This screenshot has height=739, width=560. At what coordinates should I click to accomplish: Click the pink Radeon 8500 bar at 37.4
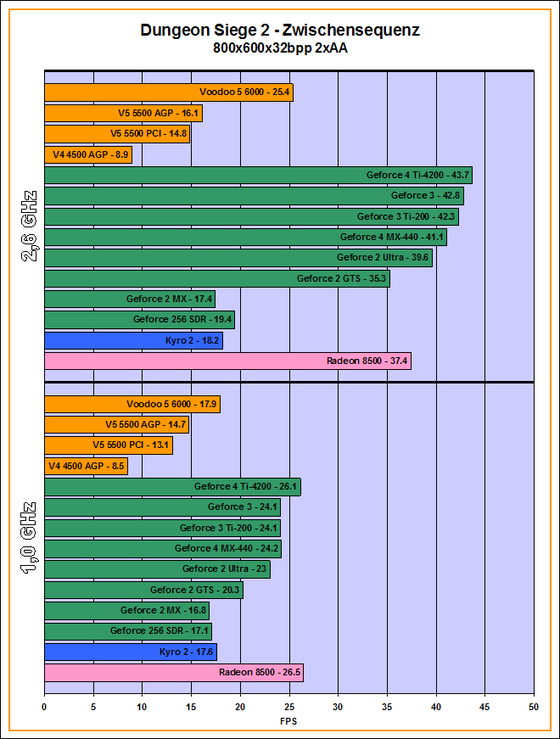point(227,361)
